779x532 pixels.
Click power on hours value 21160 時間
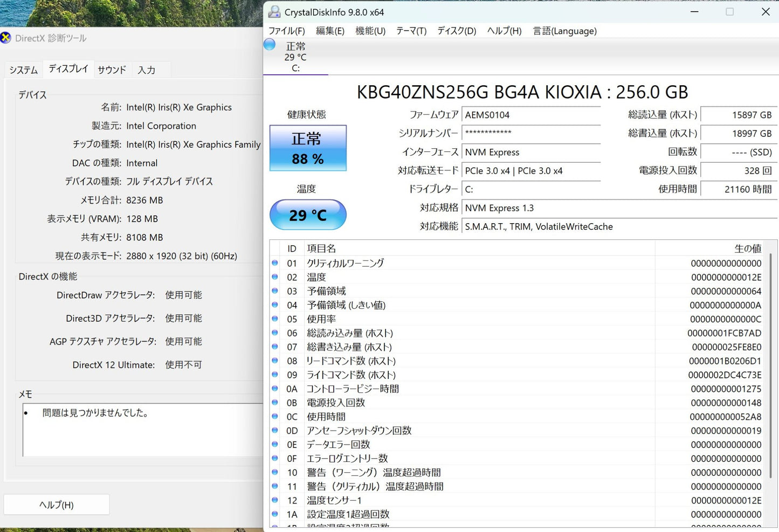(x=739, y=189)
